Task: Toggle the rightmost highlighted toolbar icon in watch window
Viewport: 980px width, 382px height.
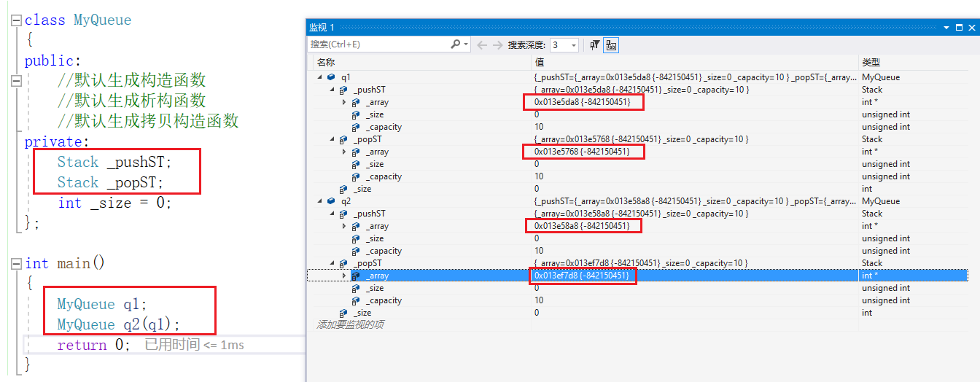Action: (x=611, y=45)
